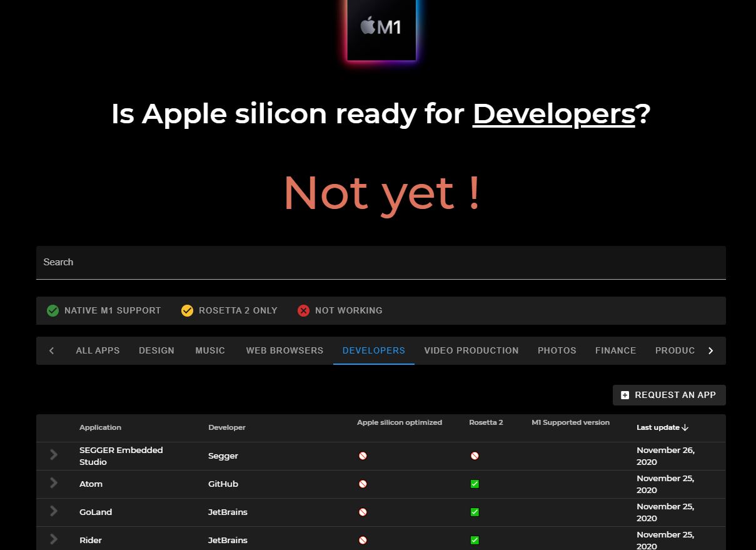Viewport: 756px width, 550px height.
Task: Click Atom's green Rosetta 2 checkmark
Action: point(475,484)
